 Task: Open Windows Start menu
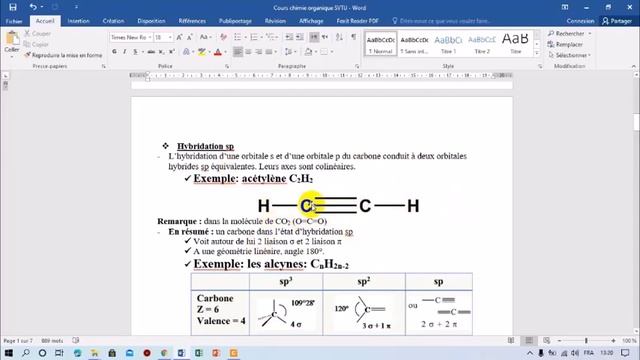8,353
